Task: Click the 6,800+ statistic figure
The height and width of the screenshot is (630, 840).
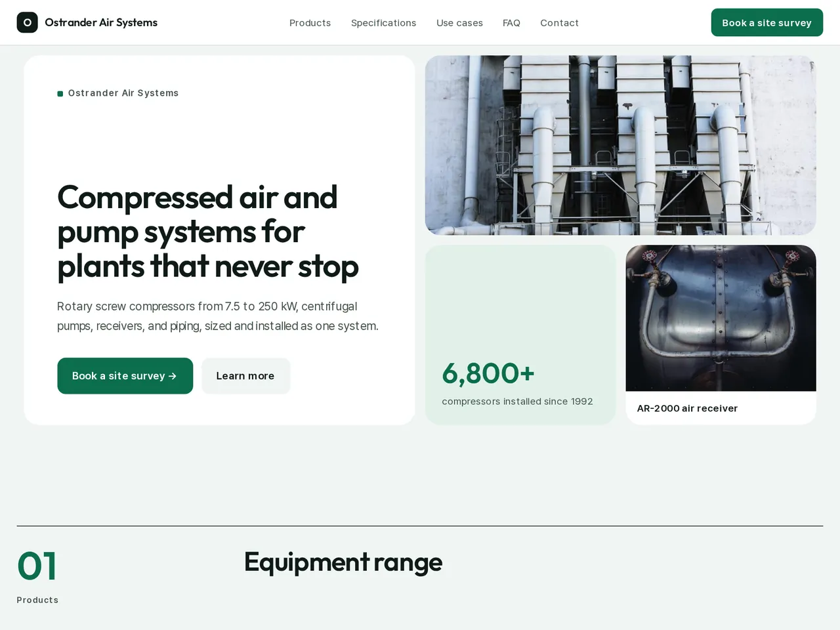Action: click(x=488, y=373)
